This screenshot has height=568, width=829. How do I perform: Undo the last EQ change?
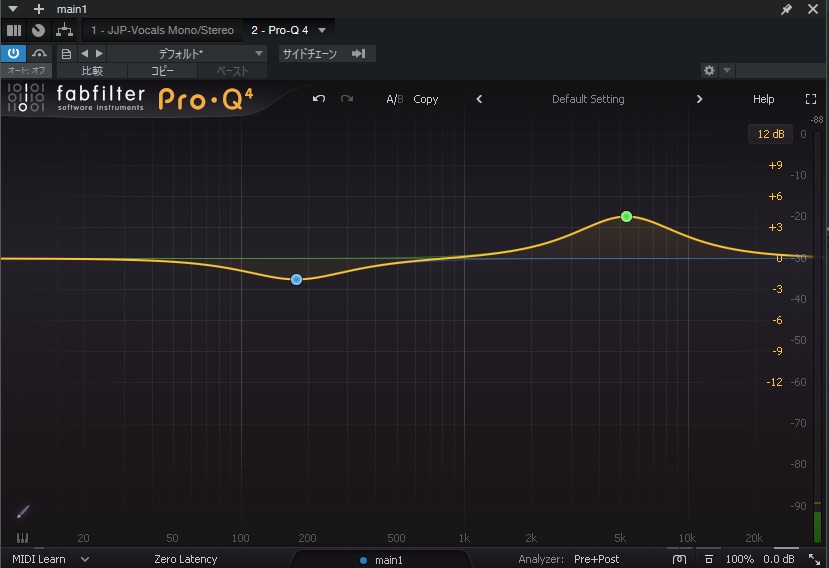pos(319,99)
